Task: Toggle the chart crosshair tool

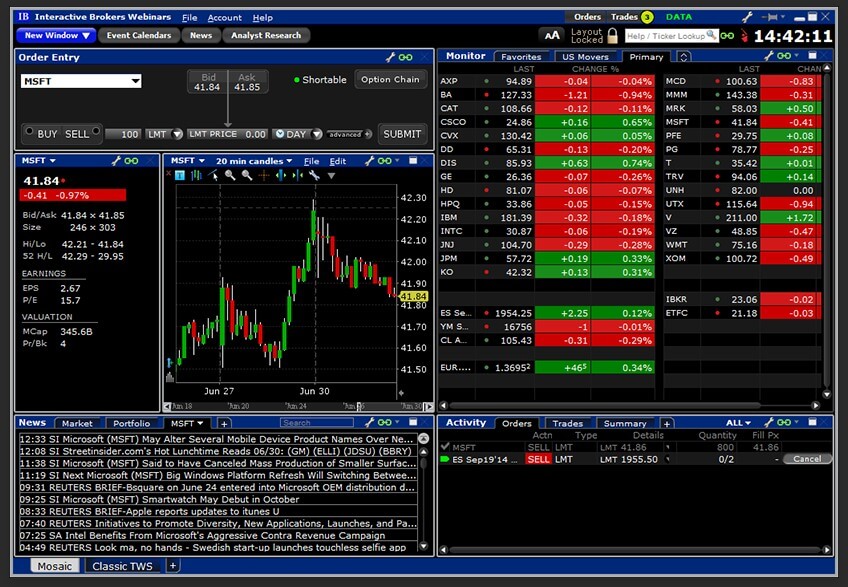Action: 264,175
